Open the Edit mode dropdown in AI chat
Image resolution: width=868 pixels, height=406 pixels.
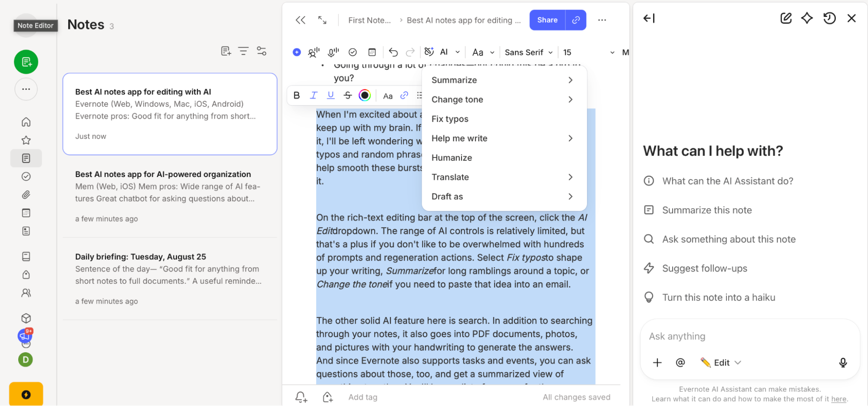721,363
